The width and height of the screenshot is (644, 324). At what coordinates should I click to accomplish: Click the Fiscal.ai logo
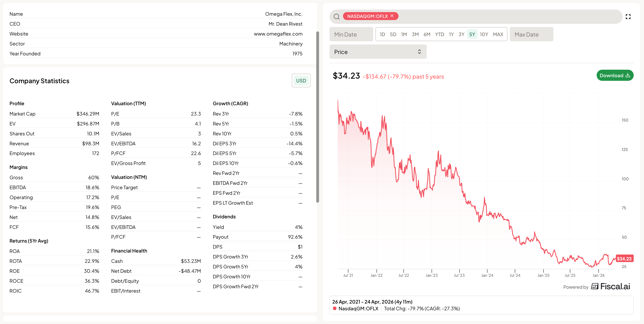tap(610, 286)
